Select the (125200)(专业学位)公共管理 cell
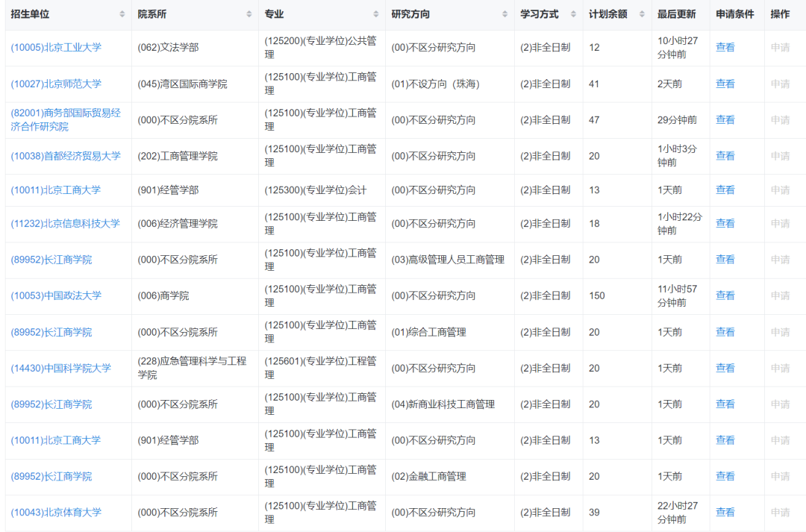806x532 pixels. [321, 47]
